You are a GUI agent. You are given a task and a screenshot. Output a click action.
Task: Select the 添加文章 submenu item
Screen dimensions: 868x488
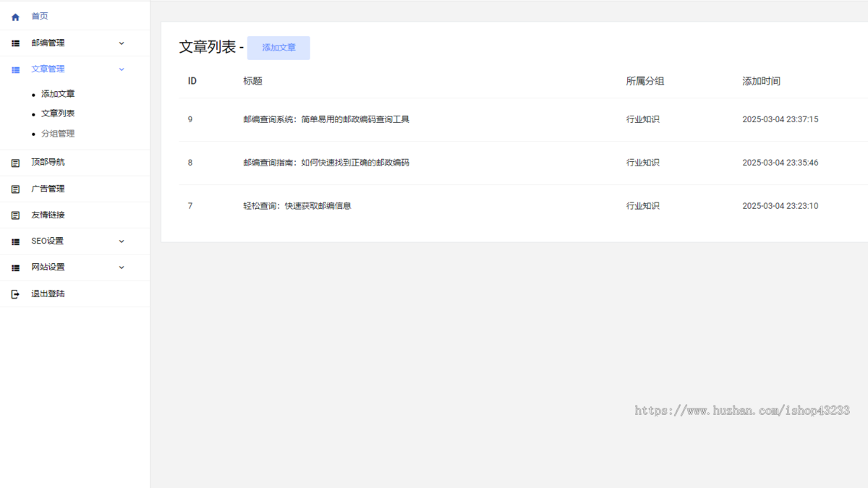58,94
